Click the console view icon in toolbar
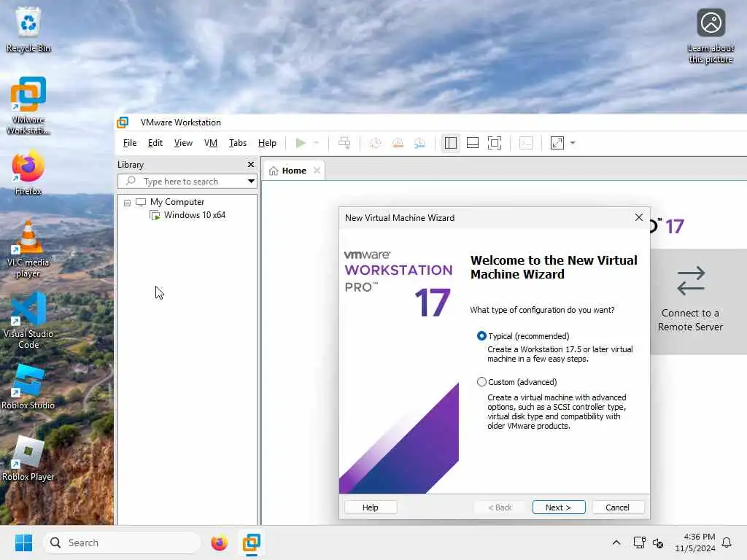 pyautogui.click(x=525, y=143)
